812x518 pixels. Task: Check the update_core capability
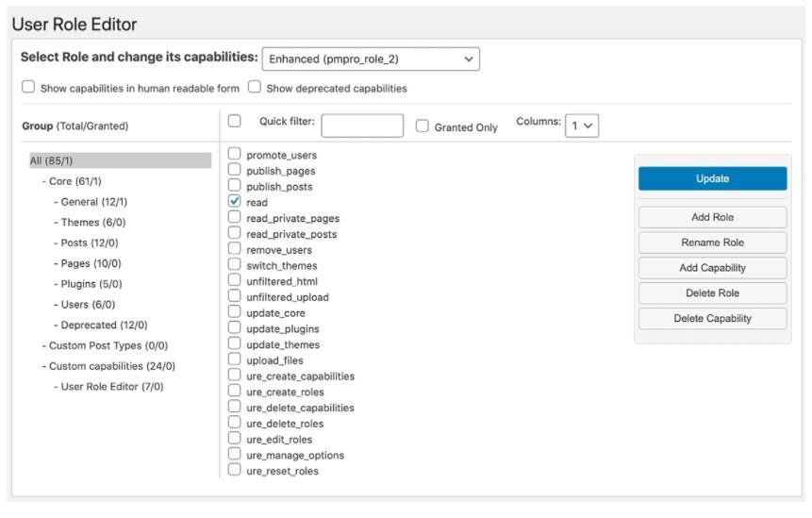tap(235, 311)
